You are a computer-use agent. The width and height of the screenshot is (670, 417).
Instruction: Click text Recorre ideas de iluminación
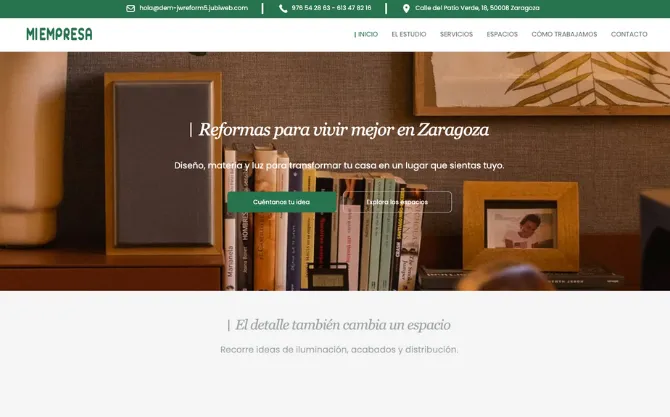(339, 349)
